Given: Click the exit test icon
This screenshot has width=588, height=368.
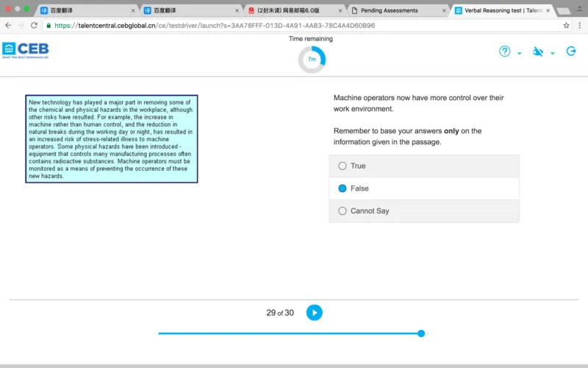Looking at the screenshot, I should tap(571, 52).
